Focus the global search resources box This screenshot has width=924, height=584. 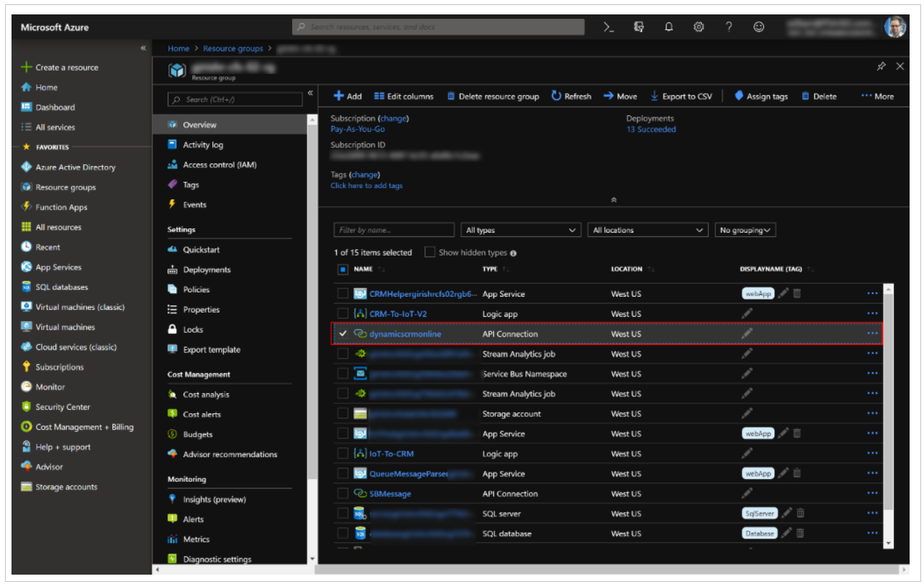click(x=438, y=27)
